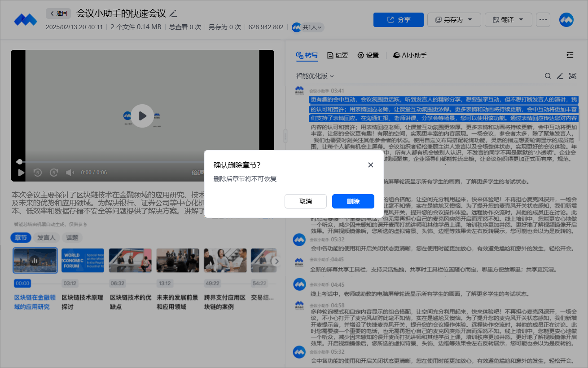Click the speaker avatar beside 04:58
The width and height of the screenshot is (588, 368).
click(x=299, y=306)
